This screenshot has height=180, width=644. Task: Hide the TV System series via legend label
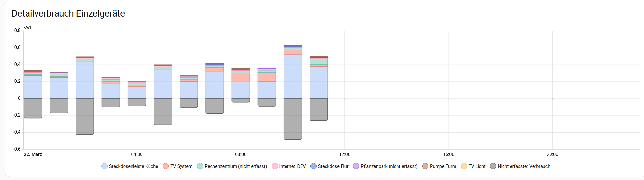pos(181,166)
